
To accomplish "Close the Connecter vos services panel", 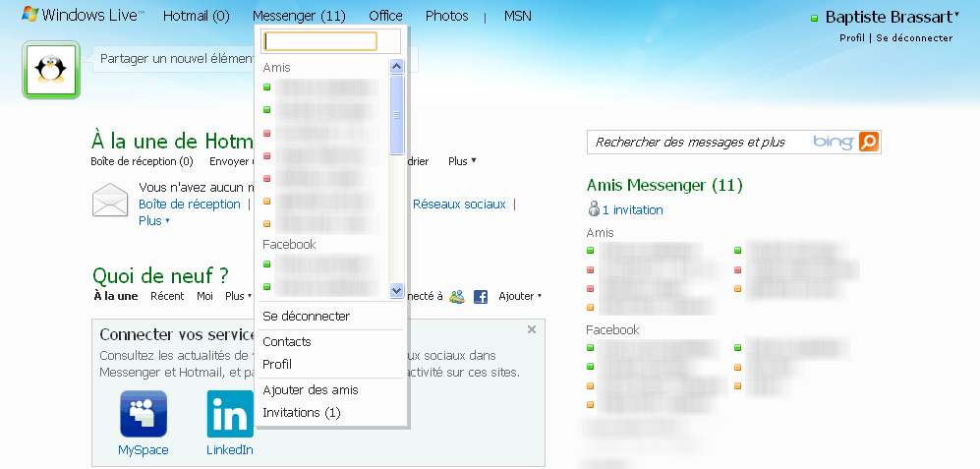I will point(532,329).
